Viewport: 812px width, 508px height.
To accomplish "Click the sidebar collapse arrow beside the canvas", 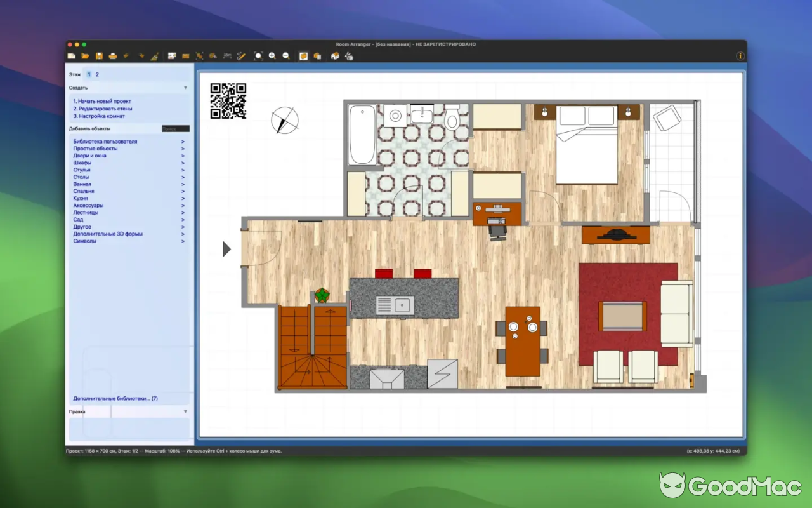I will [226, 249].
